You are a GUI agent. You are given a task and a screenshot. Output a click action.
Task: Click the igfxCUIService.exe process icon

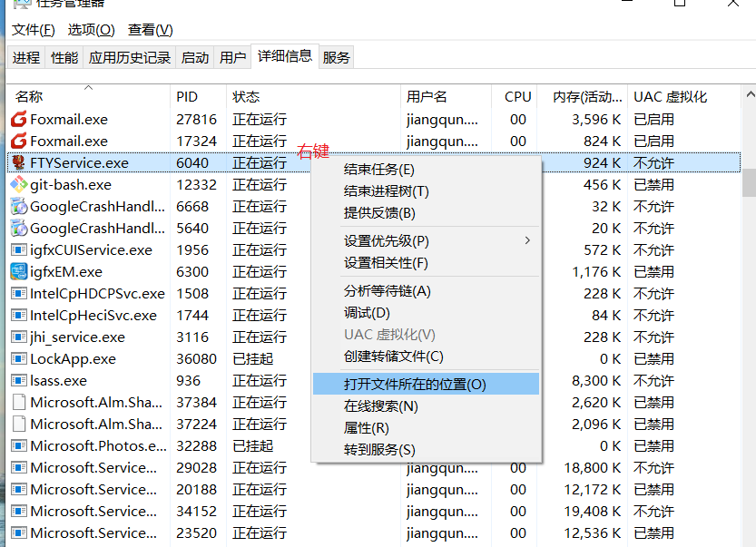click(x=18, y=249)
